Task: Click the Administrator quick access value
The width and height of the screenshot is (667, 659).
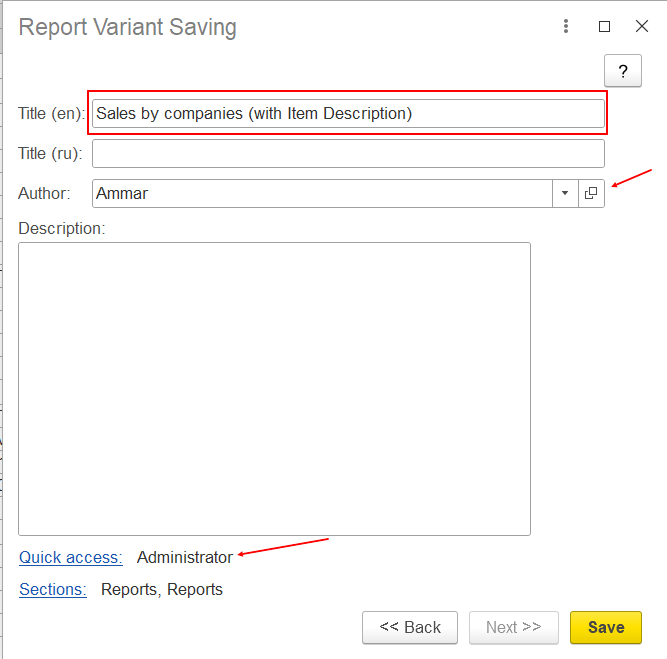Action: (x=185, y=557)
